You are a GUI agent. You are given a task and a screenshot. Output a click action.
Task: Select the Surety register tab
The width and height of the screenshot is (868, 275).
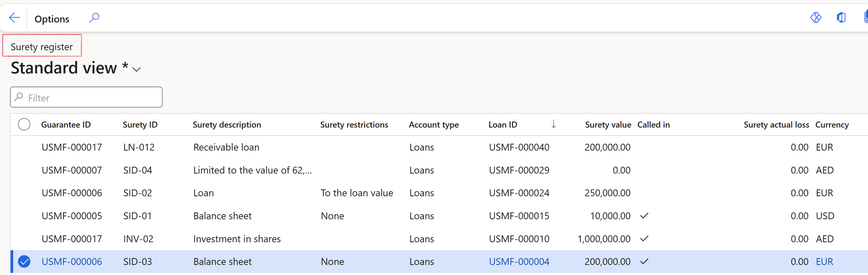tap(42, 46)
